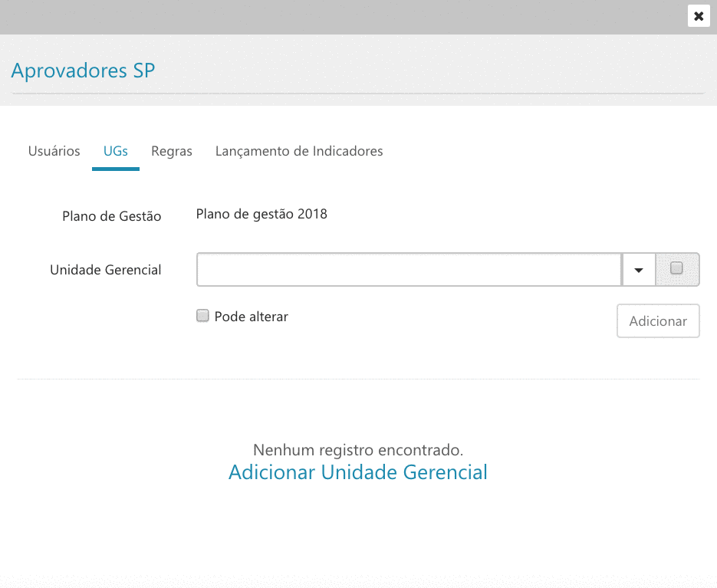
Task: Switch to the Usuários tab
Action: [x=54, y=151]
